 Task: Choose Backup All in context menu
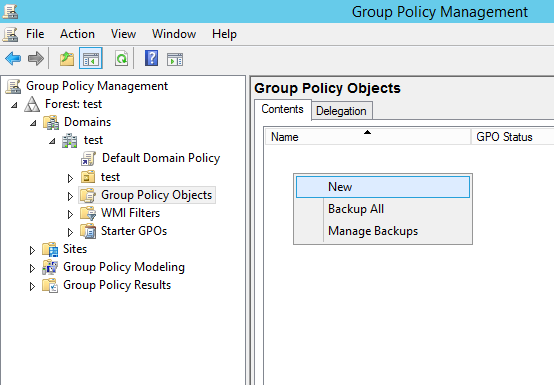[x=383, y=209]
